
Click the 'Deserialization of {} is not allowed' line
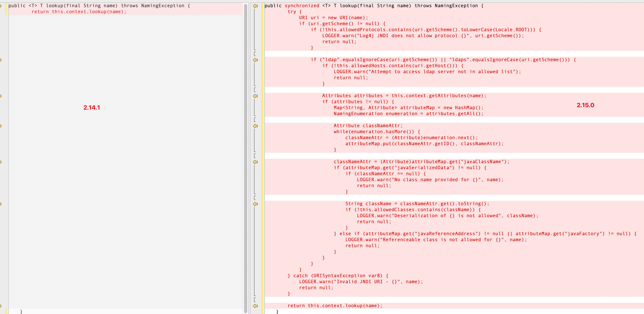[447, 216]
